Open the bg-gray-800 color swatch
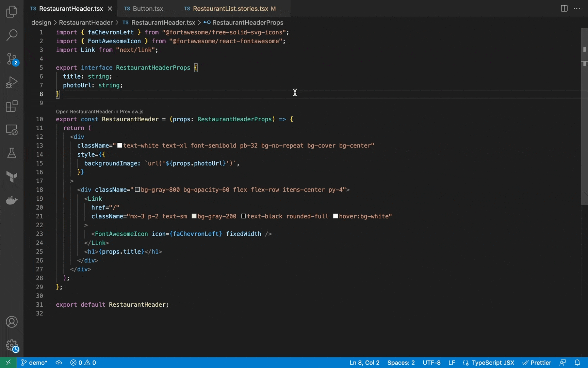The height and width of the screenshot is (368, 588). [x=137, y=189]
